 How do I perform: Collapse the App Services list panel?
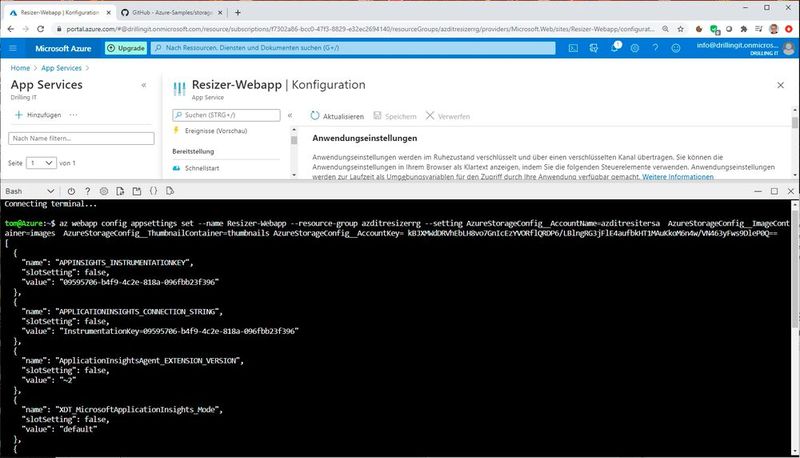point(144,85)
